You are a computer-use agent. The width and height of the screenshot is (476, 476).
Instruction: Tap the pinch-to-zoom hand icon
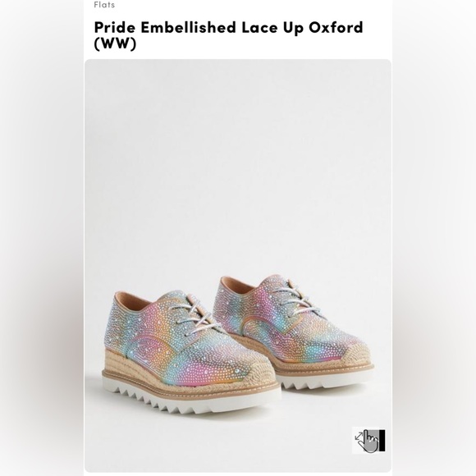[x=368, y=441]
